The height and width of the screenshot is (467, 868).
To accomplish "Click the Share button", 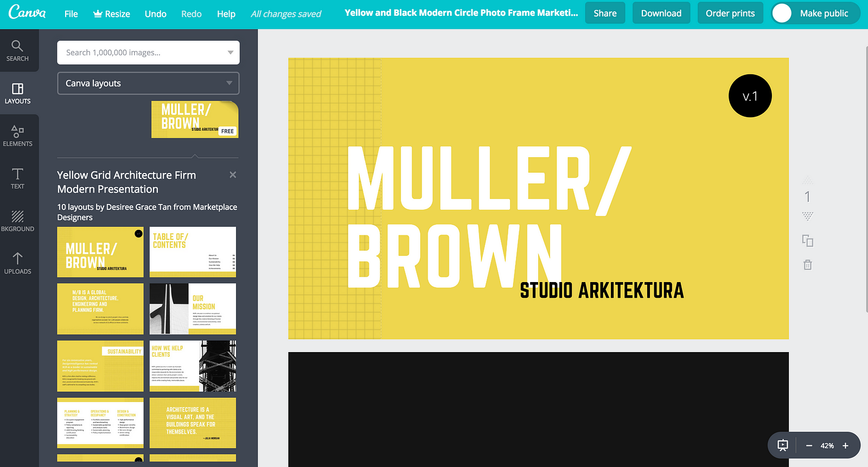I will [605, 13].
